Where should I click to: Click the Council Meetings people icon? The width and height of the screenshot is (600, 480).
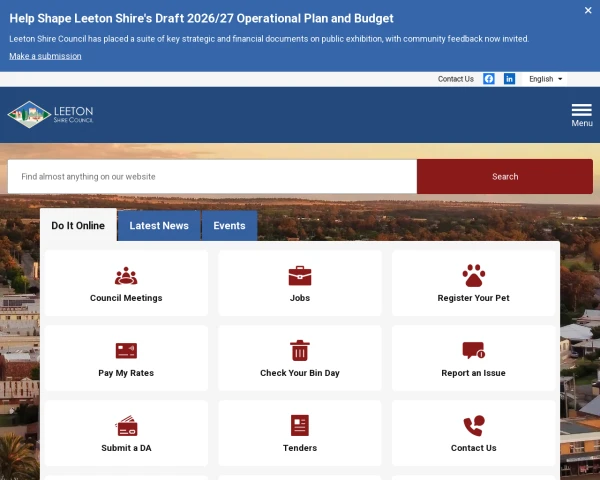point(126,276)
